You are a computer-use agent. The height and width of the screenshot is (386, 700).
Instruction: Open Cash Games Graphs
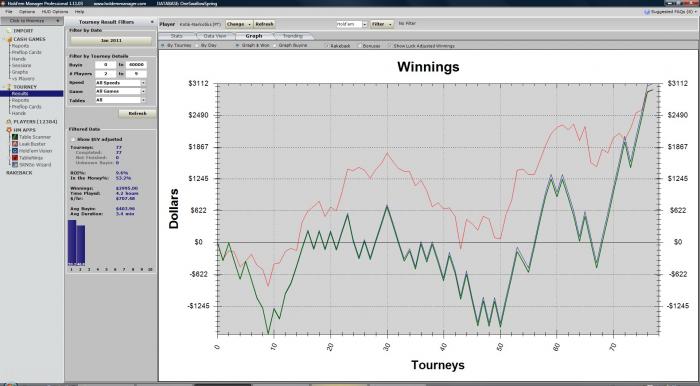20,72
